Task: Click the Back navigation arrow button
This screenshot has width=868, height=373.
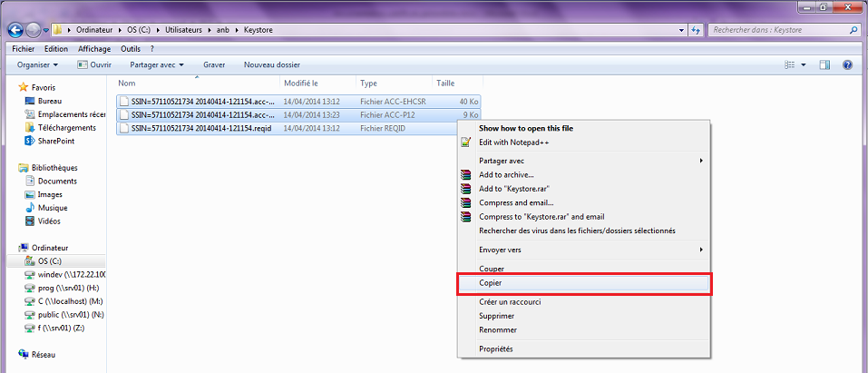Action: pyautogui.click(x=15, y=30)
